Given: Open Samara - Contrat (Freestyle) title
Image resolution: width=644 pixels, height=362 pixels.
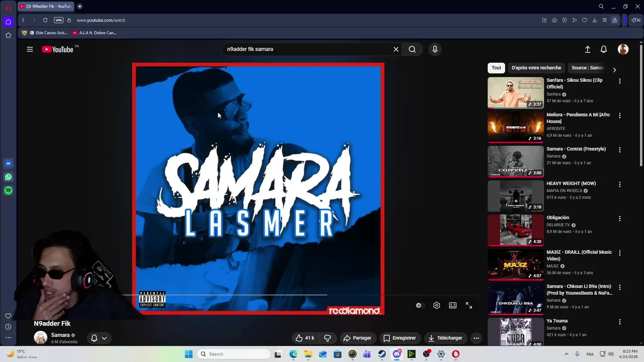Looking at the screenshot, I should pos(576,149).
